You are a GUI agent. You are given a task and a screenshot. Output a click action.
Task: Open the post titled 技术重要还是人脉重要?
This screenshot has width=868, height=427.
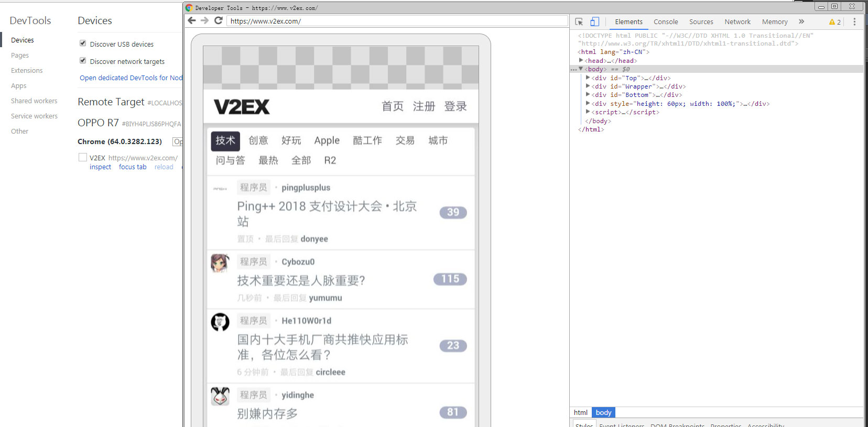pyautogui.click(x=301, y=281)
